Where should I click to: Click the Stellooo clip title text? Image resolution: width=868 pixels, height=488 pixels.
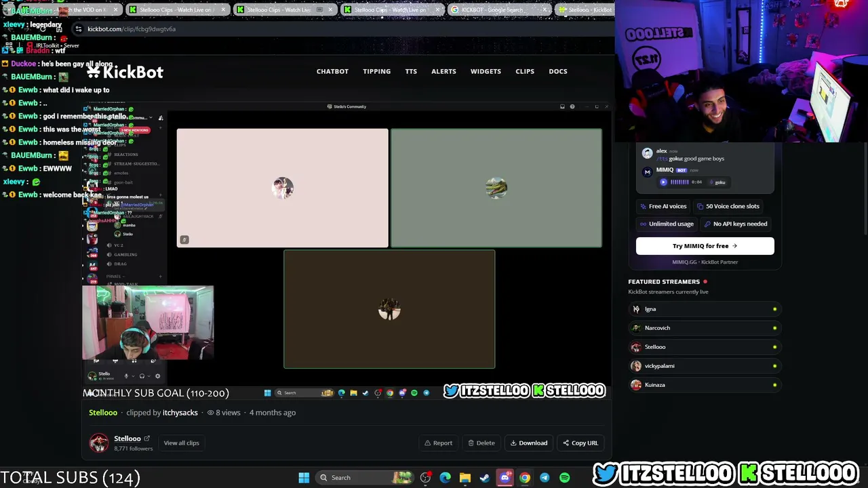103,413
